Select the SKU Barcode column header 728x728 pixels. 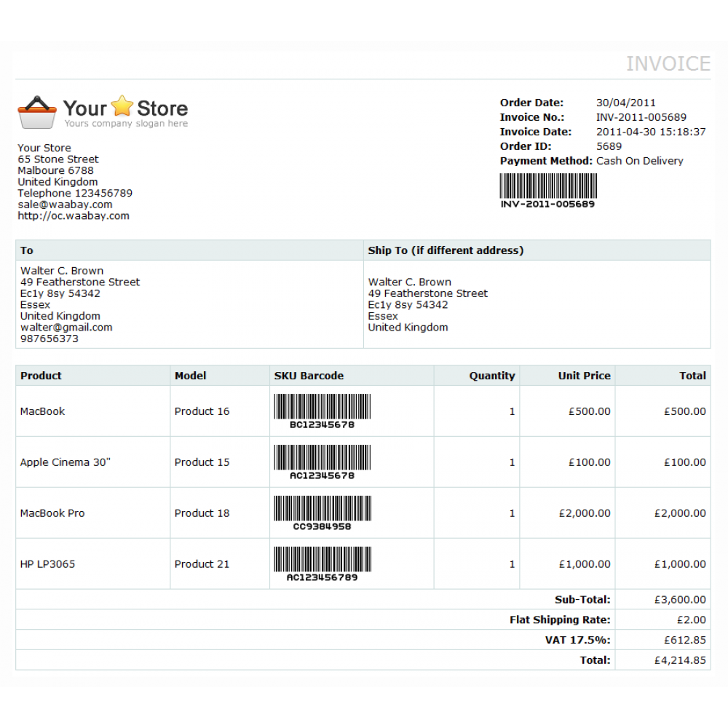(x=309, y=376)
